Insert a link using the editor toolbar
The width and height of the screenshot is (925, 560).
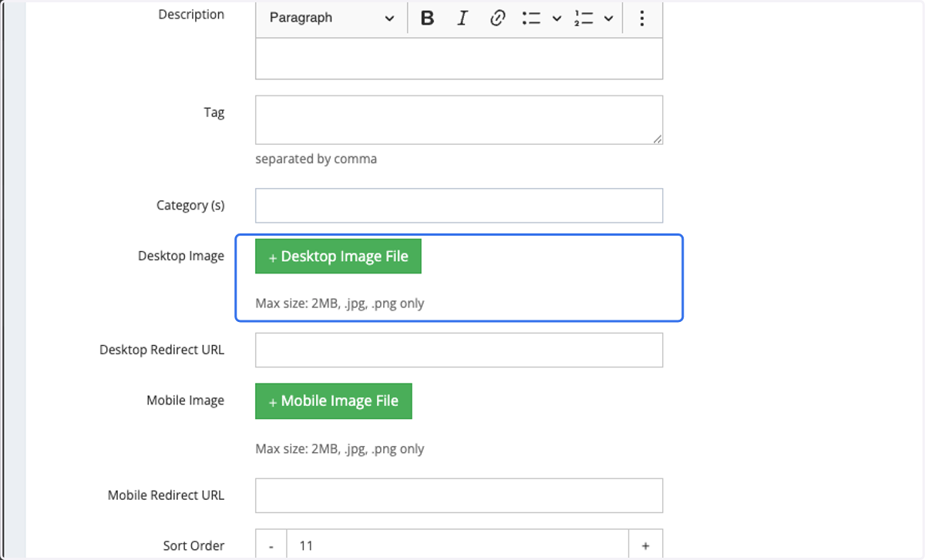click(497, 18)
